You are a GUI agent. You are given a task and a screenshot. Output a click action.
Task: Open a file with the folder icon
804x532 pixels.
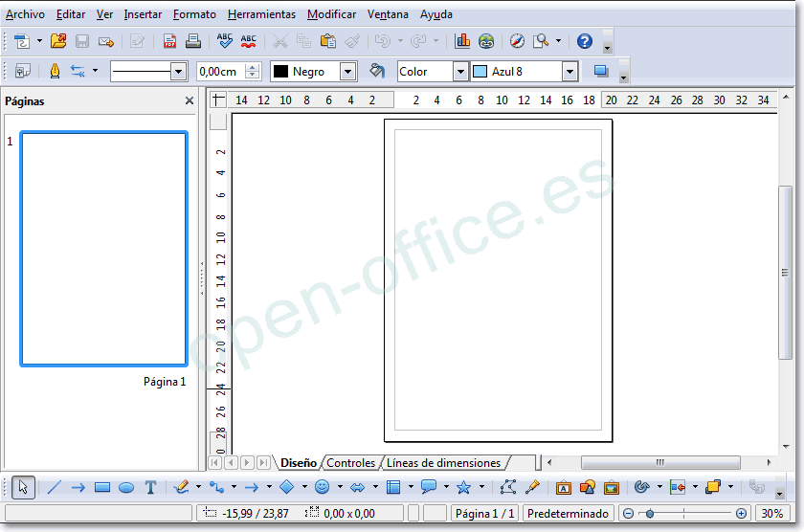pyautogui.click(x=58, y=41)
